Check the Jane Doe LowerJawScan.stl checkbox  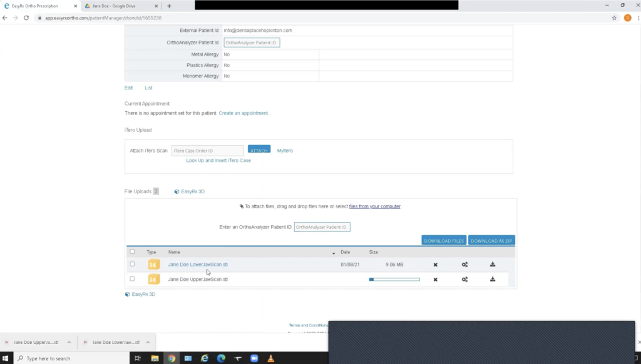click(132, 265)
